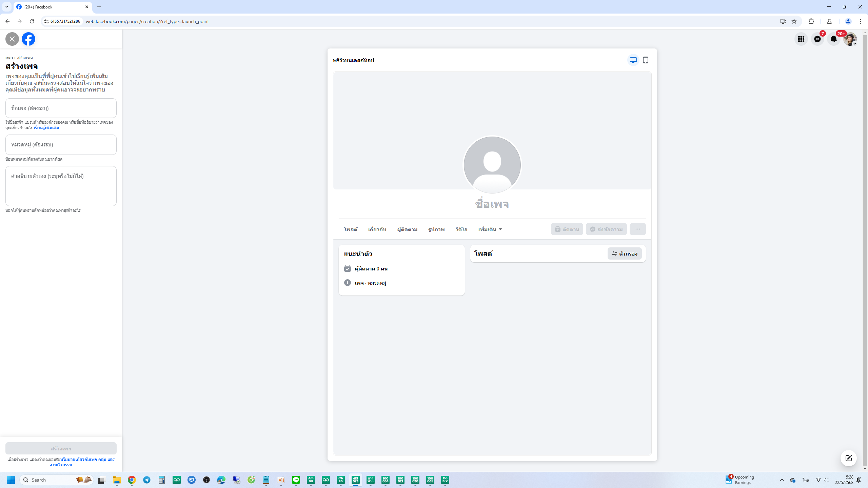
Task: Open Chrome extensions puzzle icon
Action: 811,21
